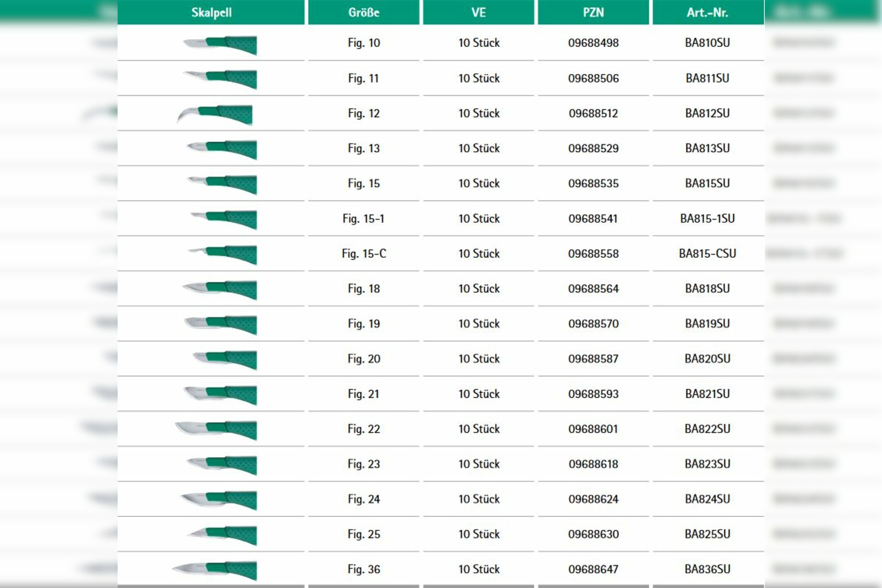Select the size cell Fig. 10
882x588 pixels.
coord(364,43)
